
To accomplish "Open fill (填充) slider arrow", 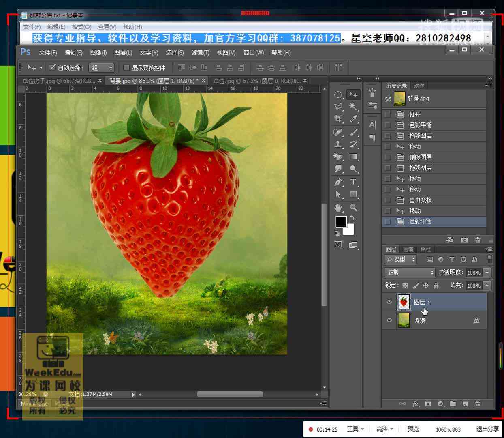I will 487,286.
